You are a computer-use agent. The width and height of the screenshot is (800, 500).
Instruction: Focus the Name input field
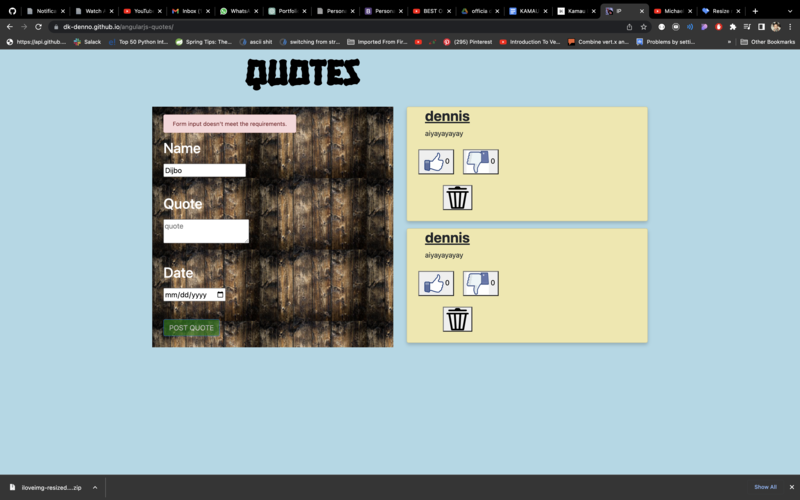pos(204,171)
